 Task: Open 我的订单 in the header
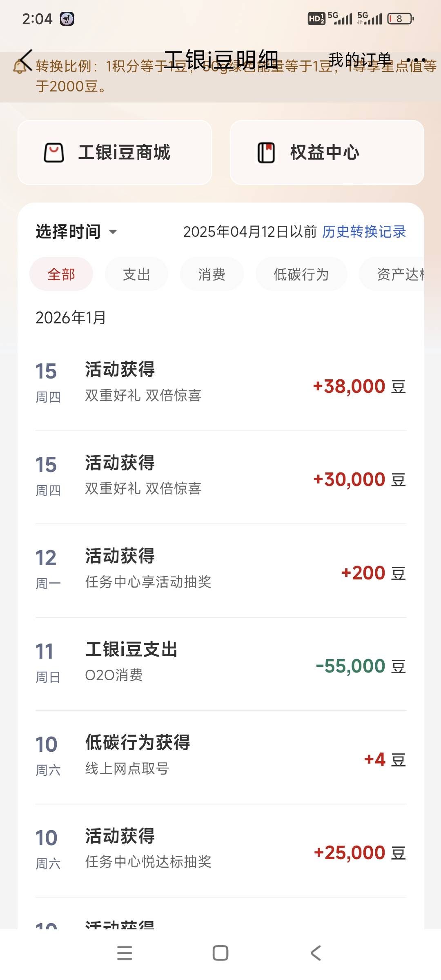tap(360, 60)
